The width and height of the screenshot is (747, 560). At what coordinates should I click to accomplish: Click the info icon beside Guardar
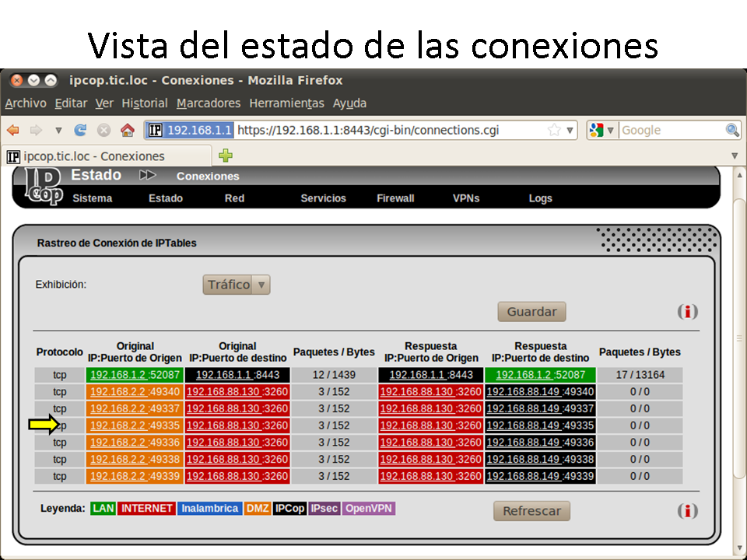point(687,312)
